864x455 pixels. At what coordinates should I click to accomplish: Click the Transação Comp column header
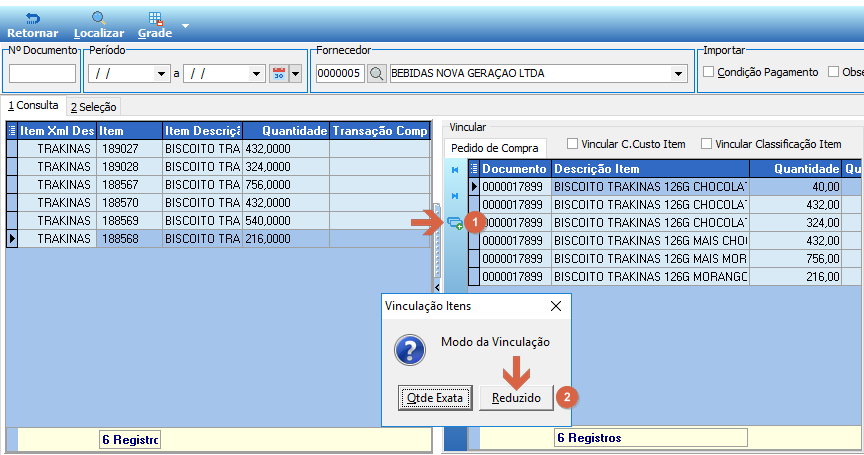380,131
